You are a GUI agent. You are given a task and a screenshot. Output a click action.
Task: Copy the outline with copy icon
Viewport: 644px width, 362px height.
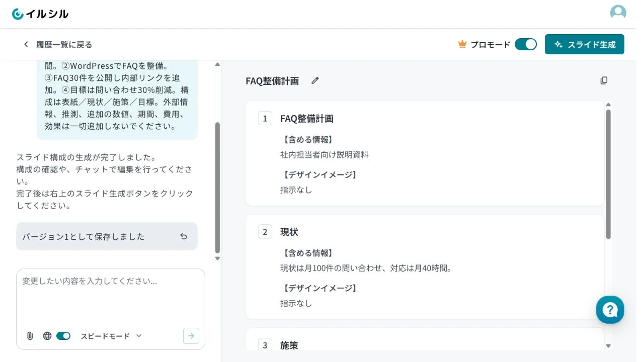click(x=604, y=80)
